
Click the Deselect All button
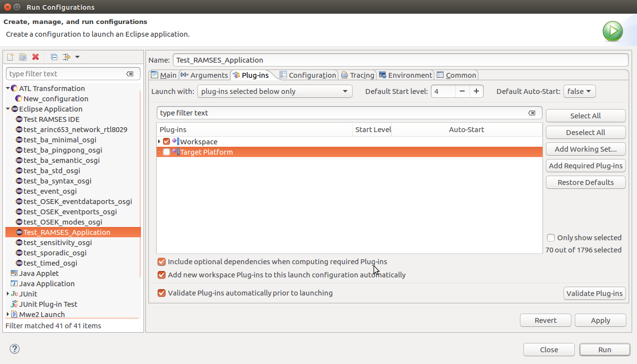coord(586,133)
